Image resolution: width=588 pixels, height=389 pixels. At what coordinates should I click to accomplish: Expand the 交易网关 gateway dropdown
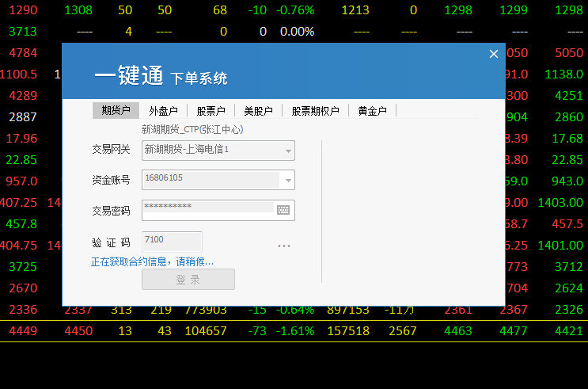tap(288, 151)
